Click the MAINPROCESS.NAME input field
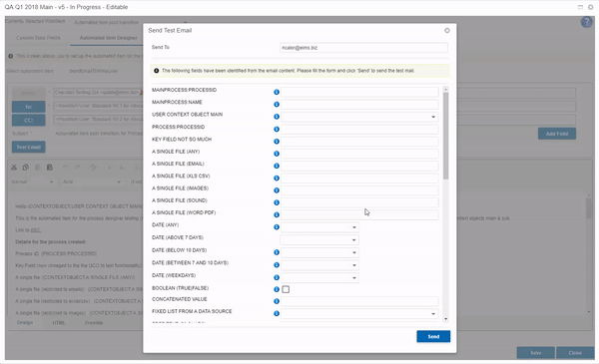The image size is (599, 364). (359, 104)
